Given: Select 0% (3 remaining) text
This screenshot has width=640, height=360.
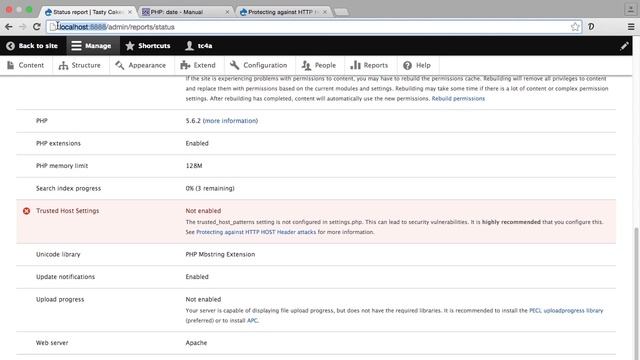Looking at the screenshot, I should [x=210, y=188].
